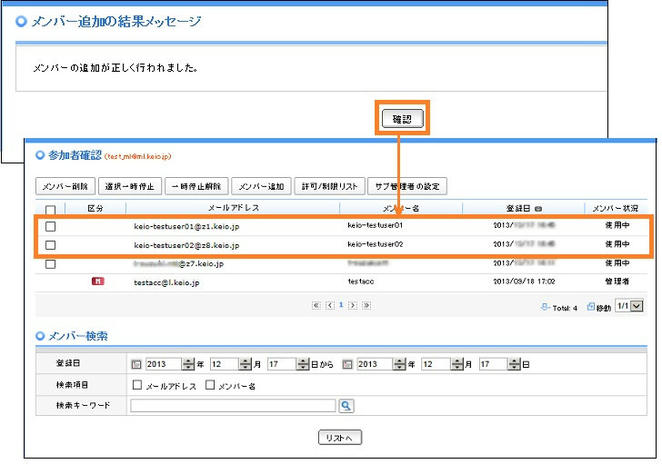The width and height of the screenshot is (662, 464).
Task: Click the メンバー削除 button
Action: (x=66, y=186)
